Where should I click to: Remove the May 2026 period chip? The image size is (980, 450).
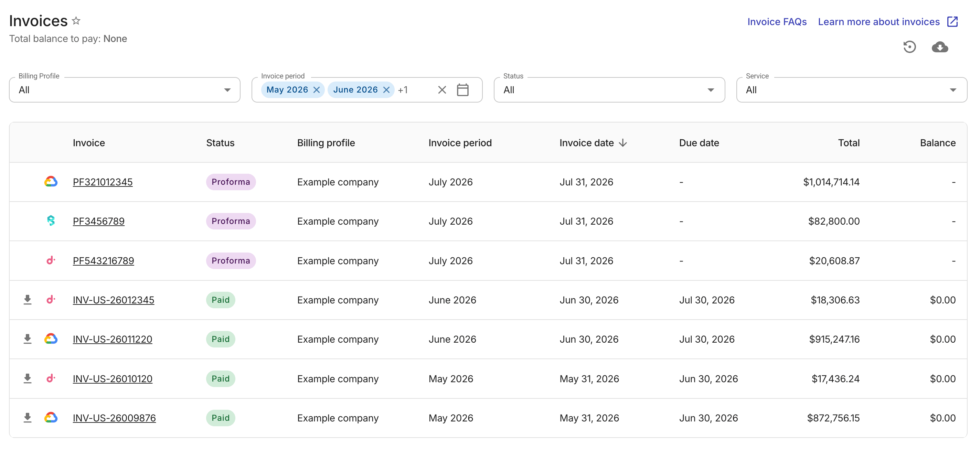(x=316, y=90)
